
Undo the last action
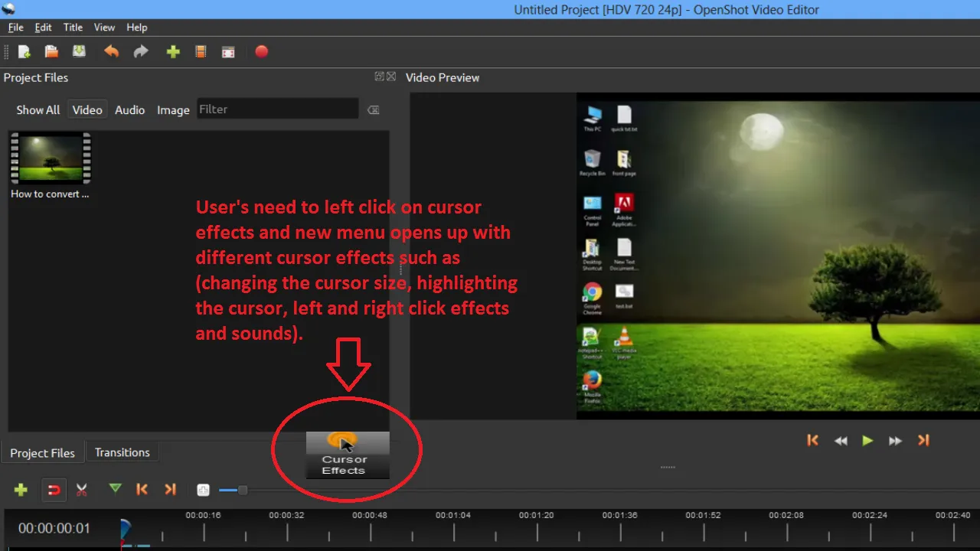112,52
